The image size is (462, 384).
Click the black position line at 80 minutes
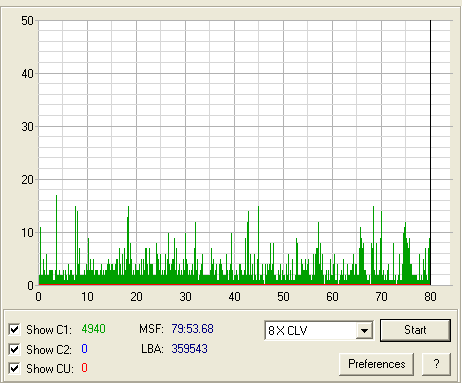(x=430, y=152)
